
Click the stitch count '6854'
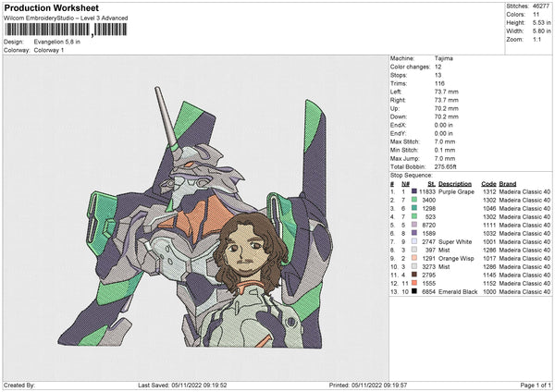click(428, 292)
